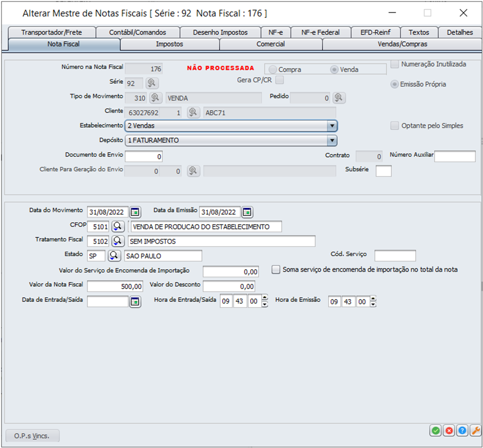Viewport: 483px width, 448px height.
Task: Click the Valor da Nota Fiscal field
Action: [x=115, y=286]
